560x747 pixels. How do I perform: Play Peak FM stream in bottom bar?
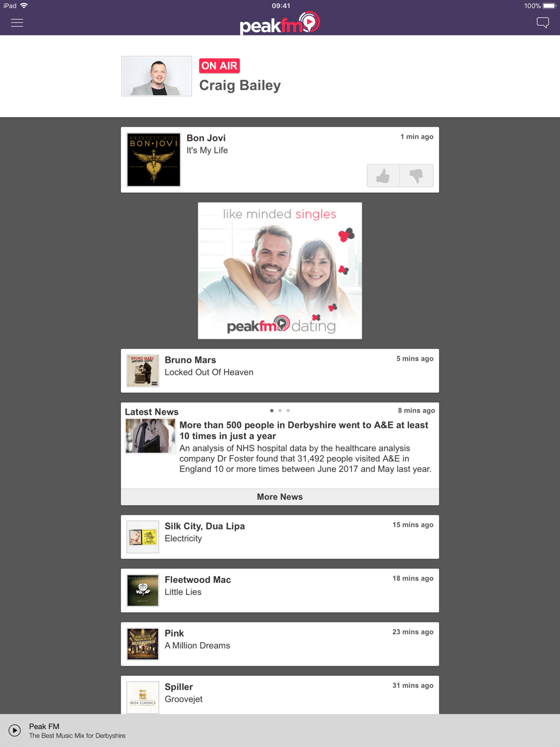click(15, 730)
